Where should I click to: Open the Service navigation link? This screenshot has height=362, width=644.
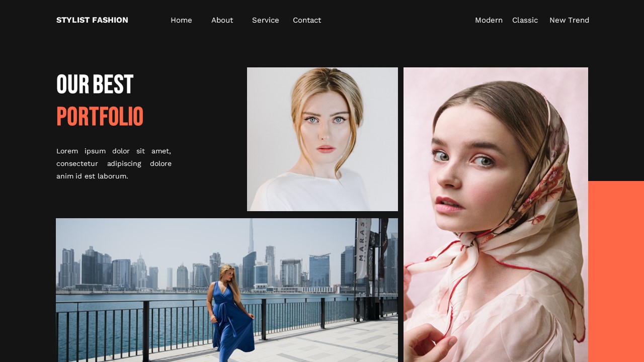point(265,20)
